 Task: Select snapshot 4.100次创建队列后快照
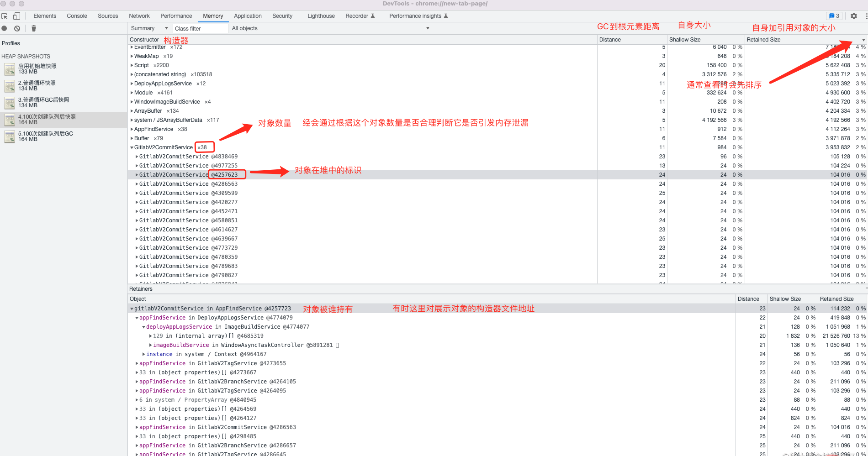[x=64, y=120]
